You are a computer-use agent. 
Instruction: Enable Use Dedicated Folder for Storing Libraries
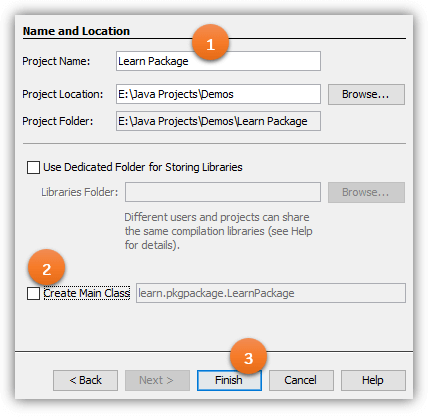pos(33,167)
